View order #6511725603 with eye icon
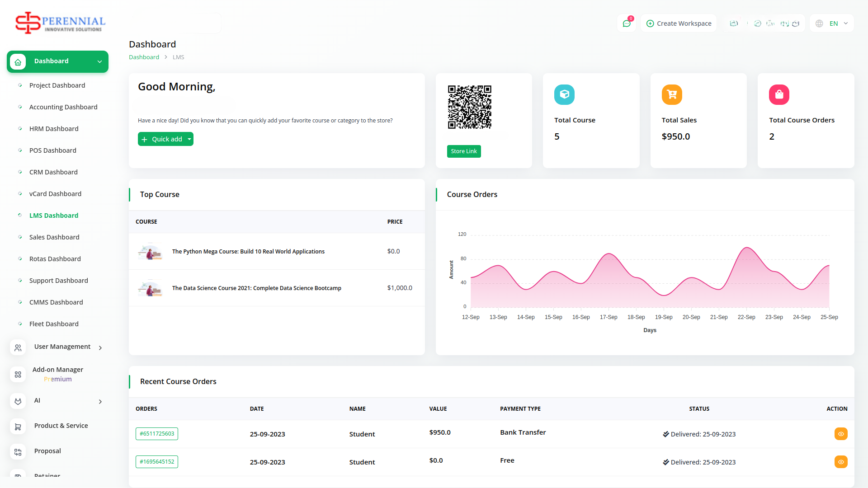This screenshot has width=868, height=488. [x=841, y=434]
